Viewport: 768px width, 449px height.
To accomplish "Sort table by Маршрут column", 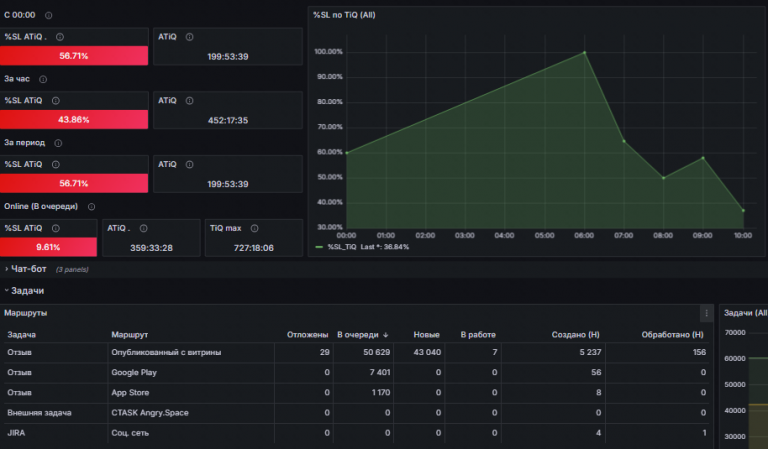I will pyautogui.click(x=130, y=335).
